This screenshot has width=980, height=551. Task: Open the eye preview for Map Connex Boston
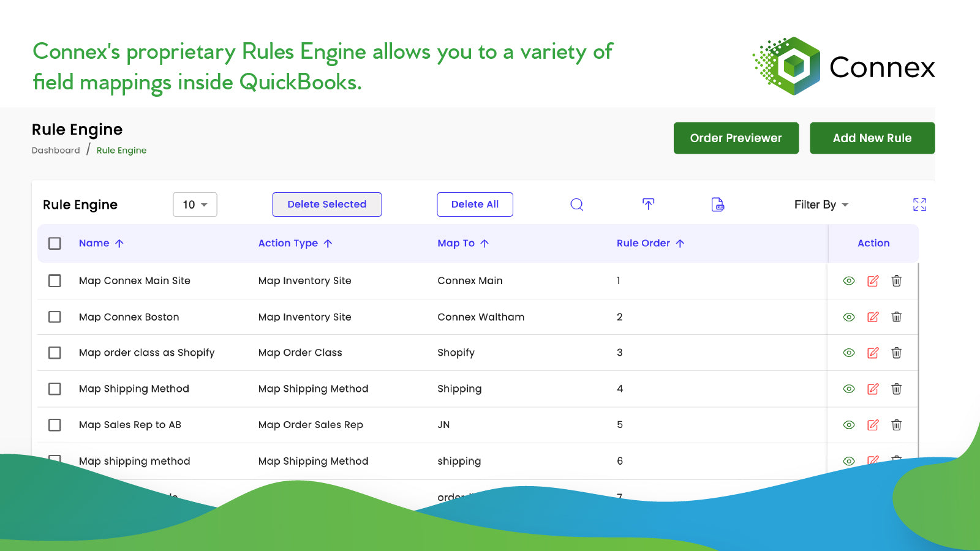click(848, 317)
